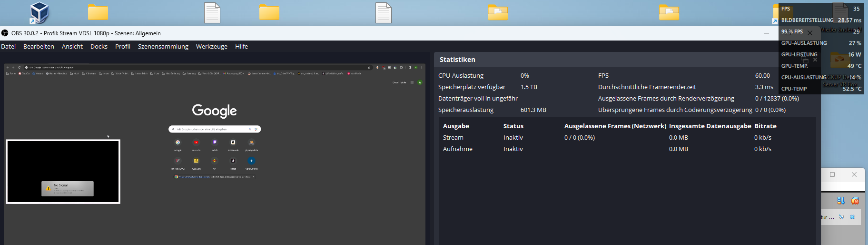Select the first text document desktop icon
This screenshot has width=868, height=245.
point(212,13)
